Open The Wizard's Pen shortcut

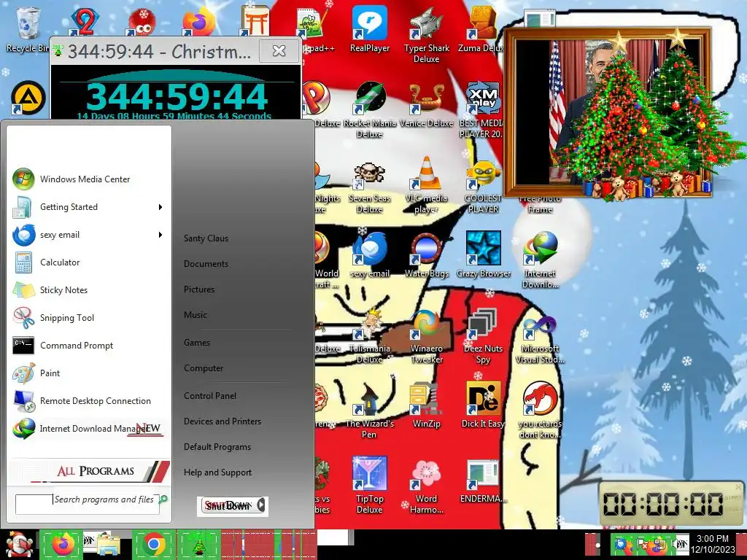pos(369,411)
